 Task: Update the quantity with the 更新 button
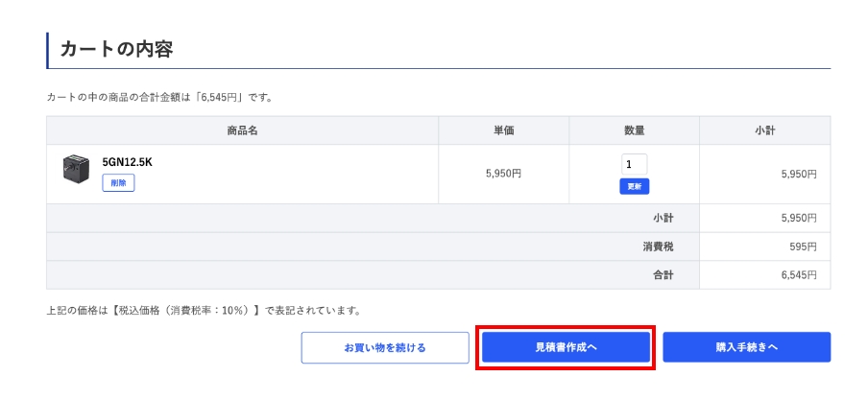coord(635,186)
